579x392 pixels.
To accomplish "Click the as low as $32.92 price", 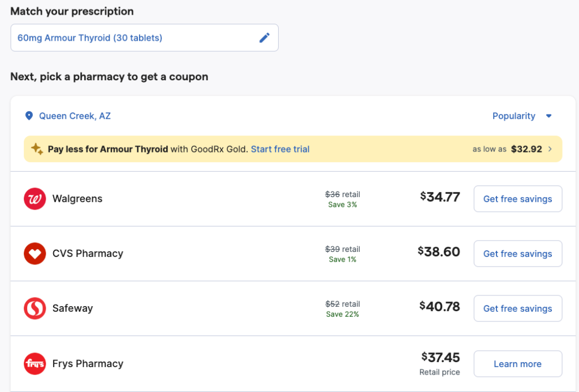I will pos(526,149).
